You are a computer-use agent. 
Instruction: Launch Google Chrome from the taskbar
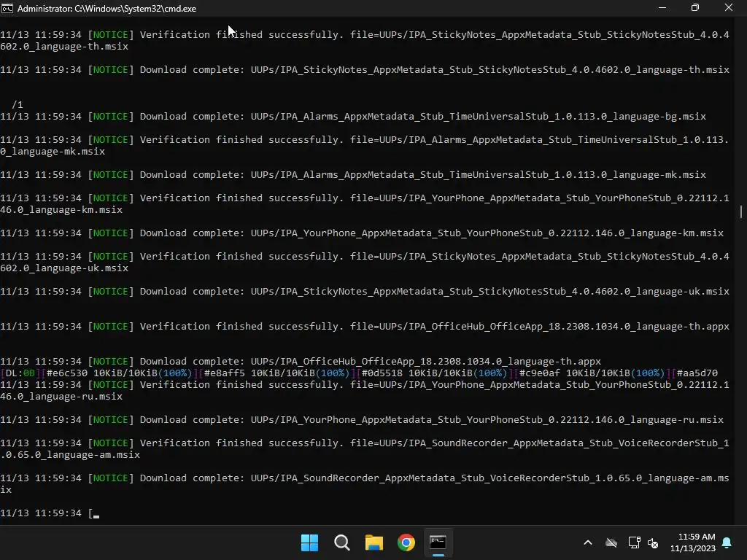(x=406, y=542)
